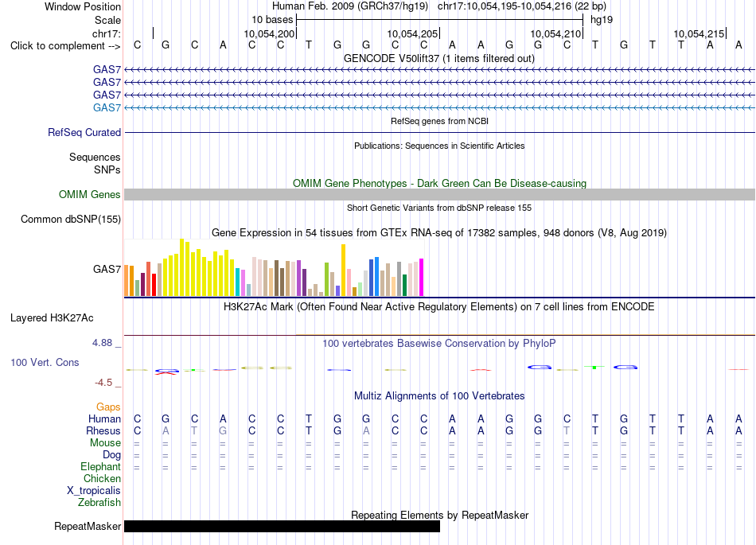Select the X_tropicalis species row label
756x545 pixels.
tap(94, 491)
